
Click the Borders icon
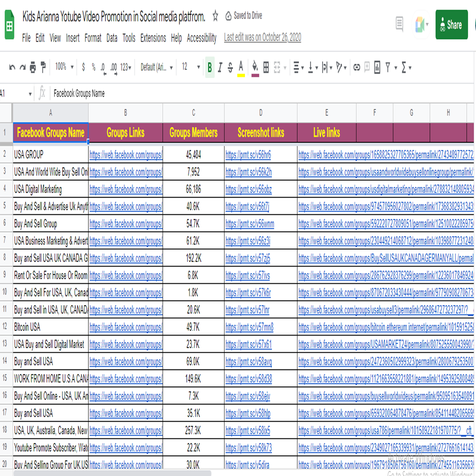(x=266, y=67)
